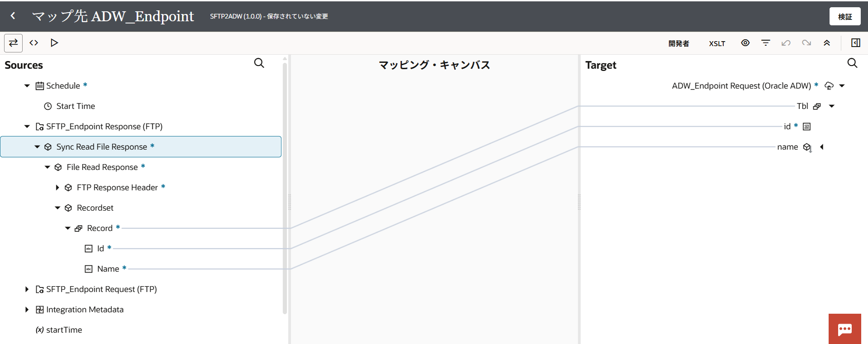
Task: Toggle the side panel icon
Action: 856,43
